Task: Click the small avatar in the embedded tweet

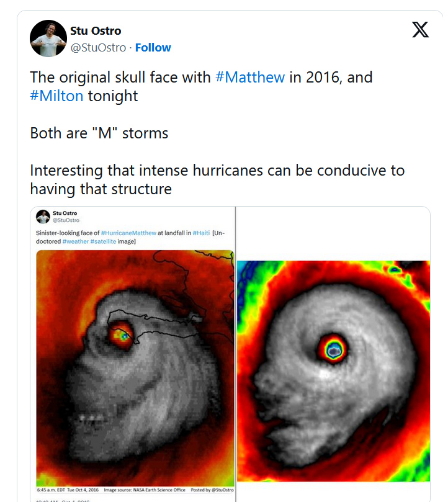Action: 43,217
